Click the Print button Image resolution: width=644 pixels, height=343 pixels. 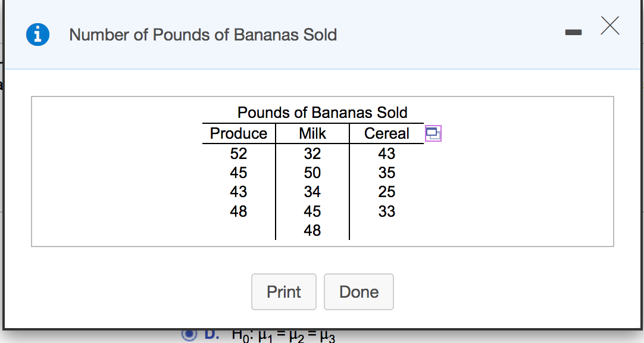pyautogui.click(x=284, y=292)
